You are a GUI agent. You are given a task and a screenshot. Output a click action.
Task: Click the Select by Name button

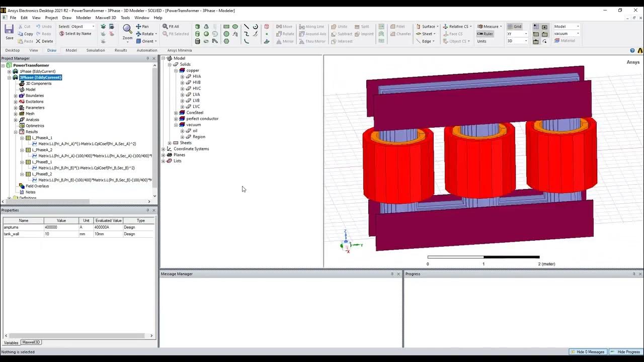(75, 34)
